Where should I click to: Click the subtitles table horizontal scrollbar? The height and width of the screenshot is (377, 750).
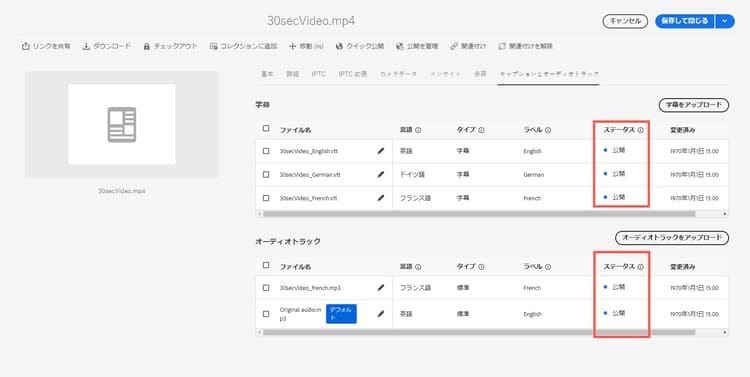478,214
